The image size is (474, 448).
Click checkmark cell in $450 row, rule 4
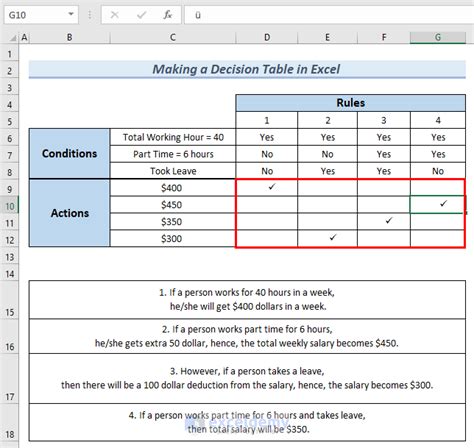[437, 204]
